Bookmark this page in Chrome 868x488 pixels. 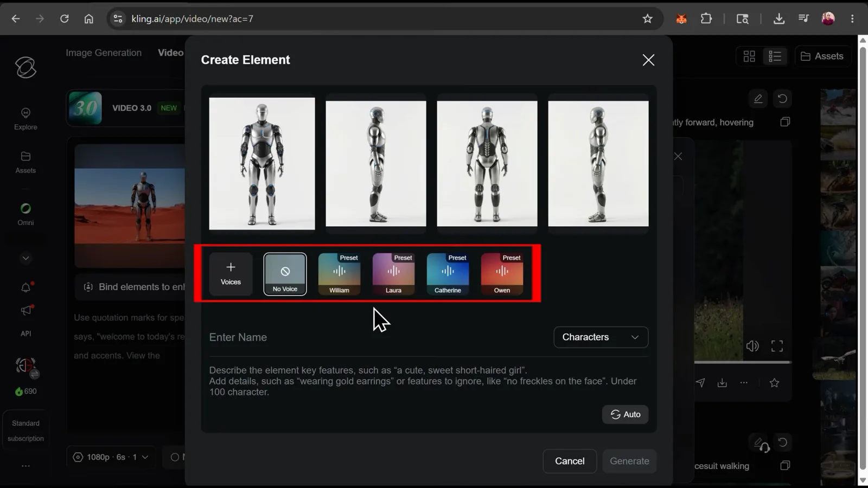point(647,19)
